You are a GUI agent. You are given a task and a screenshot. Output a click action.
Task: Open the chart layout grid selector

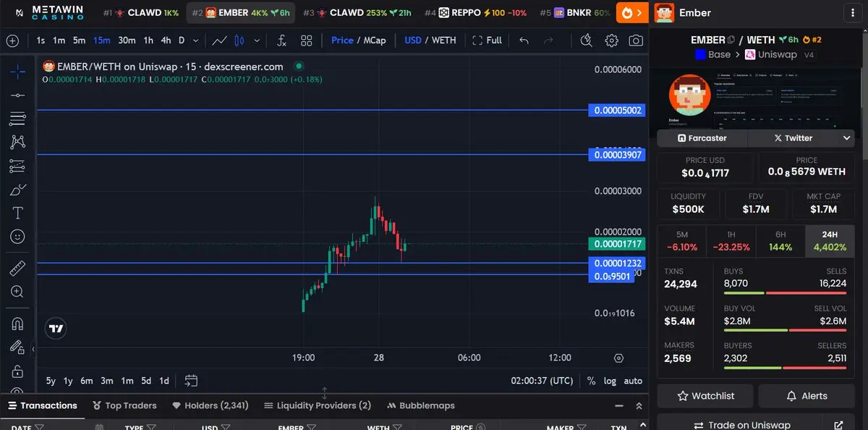[x=307, y=41]
